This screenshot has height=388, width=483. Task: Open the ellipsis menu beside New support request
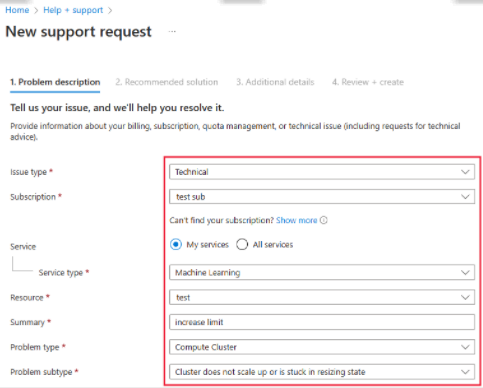(x=172, y=32)
